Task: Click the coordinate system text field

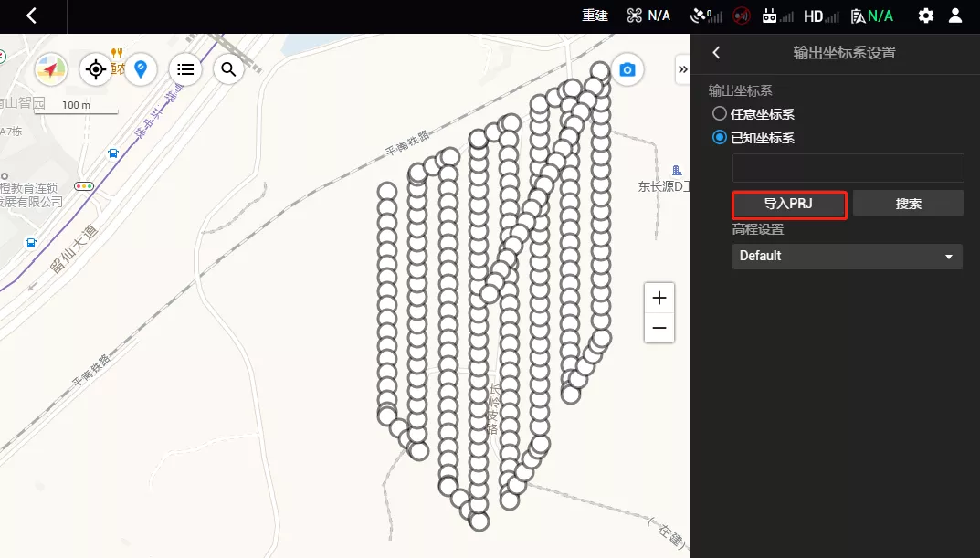Action: click(848, 168)
